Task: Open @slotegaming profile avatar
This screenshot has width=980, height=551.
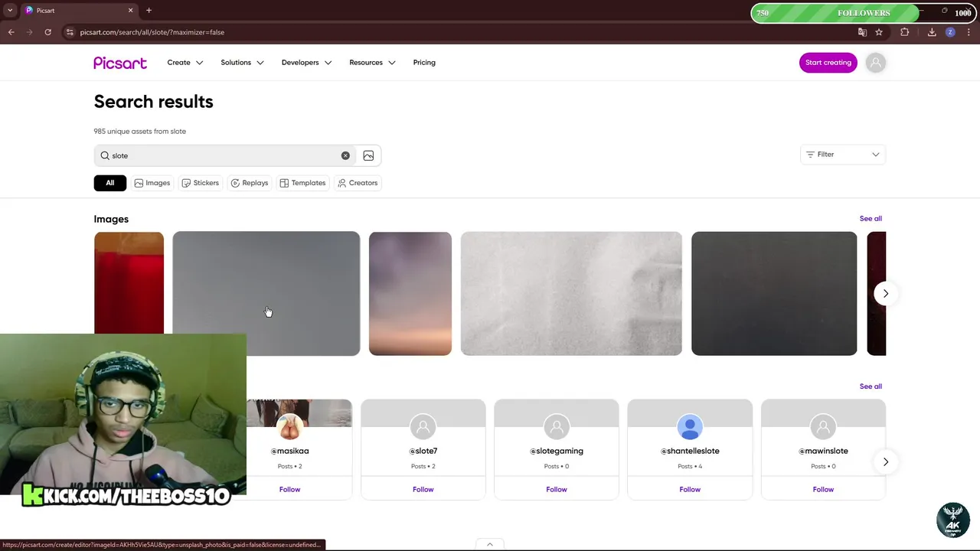Action: [557, 427]
